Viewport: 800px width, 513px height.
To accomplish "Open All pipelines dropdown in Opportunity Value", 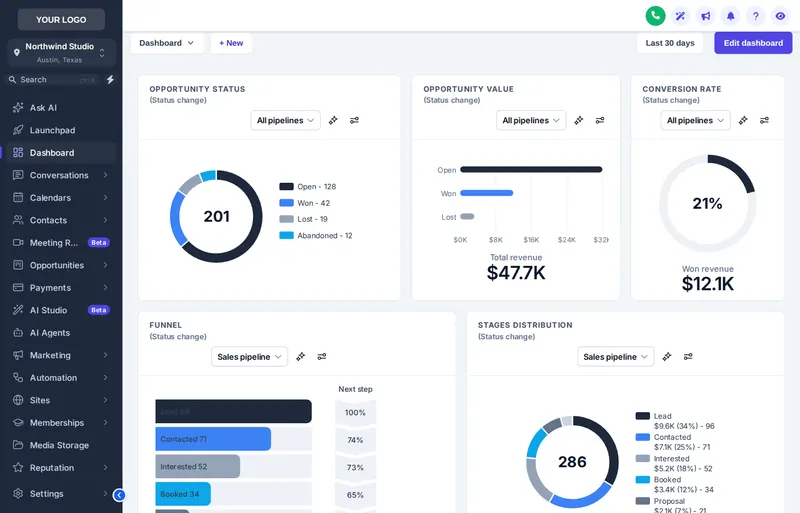I will pos(531,120).
